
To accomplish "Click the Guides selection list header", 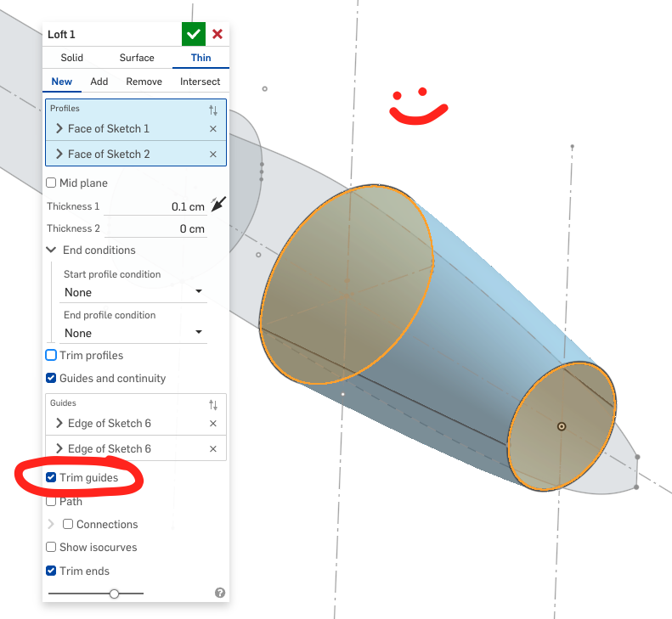I will coord(63,403).
